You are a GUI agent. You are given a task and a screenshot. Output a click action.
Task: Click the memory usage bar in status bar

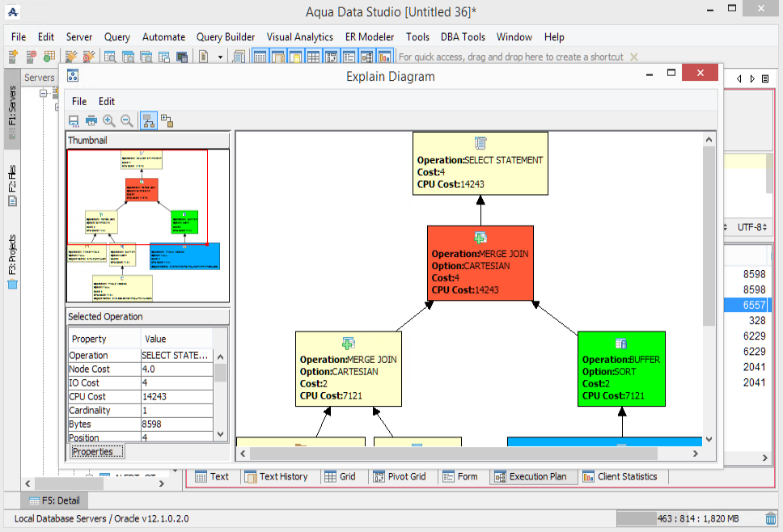(x=688, y=518)
